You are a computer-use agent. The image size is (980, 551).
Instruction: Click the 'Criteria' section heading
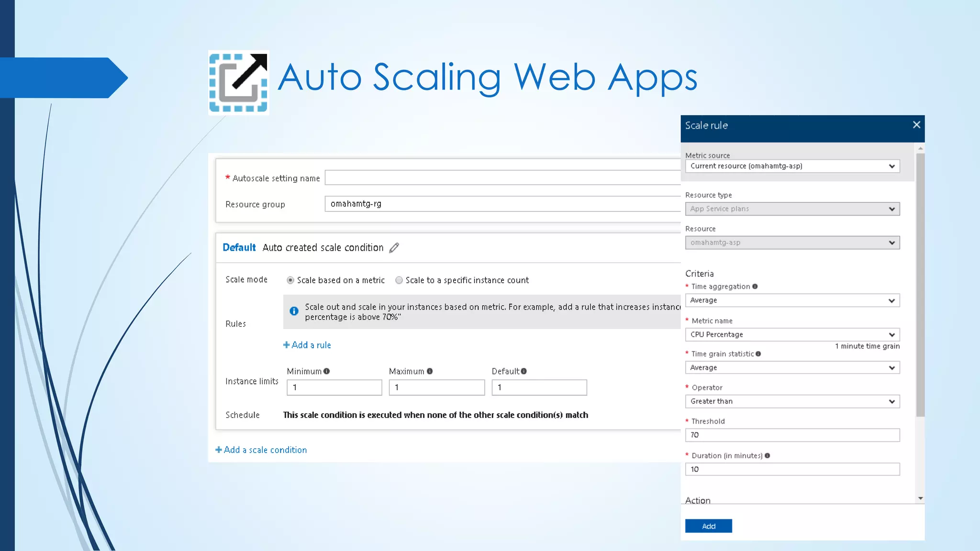click(x=699, y=274)
